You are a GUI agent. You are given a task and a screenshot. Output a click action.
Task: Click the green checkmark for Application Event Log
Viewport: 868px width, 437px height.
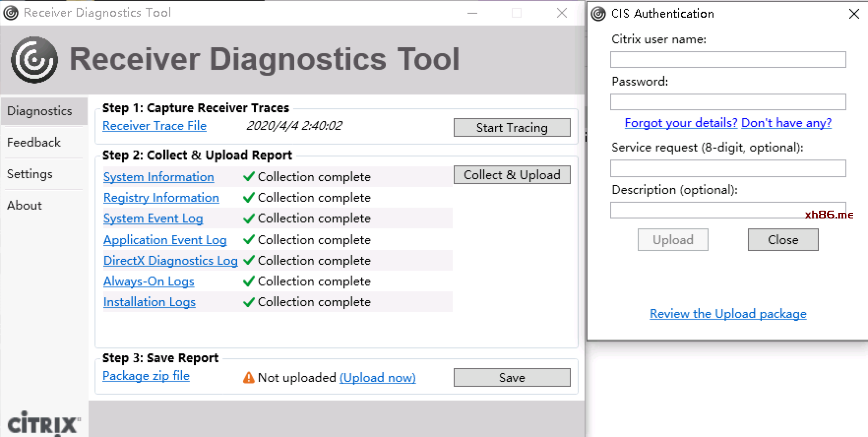tap(249, 240)
